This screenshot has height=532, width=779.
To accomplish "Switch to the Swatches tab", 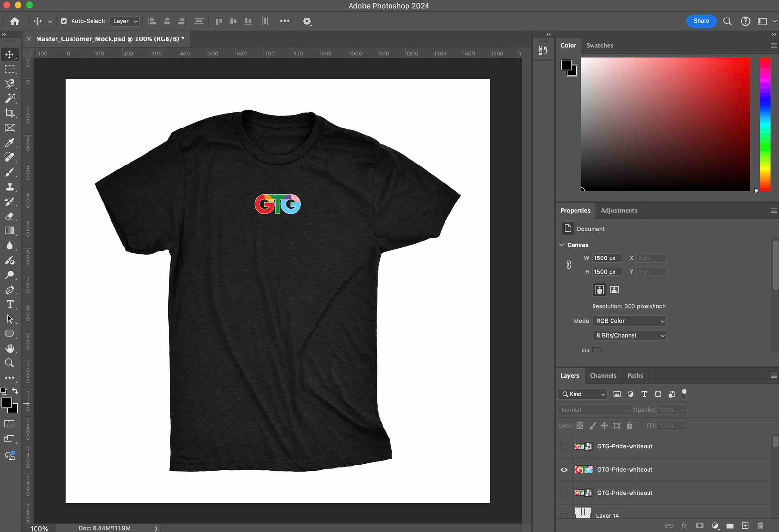I will coord(599,46).
